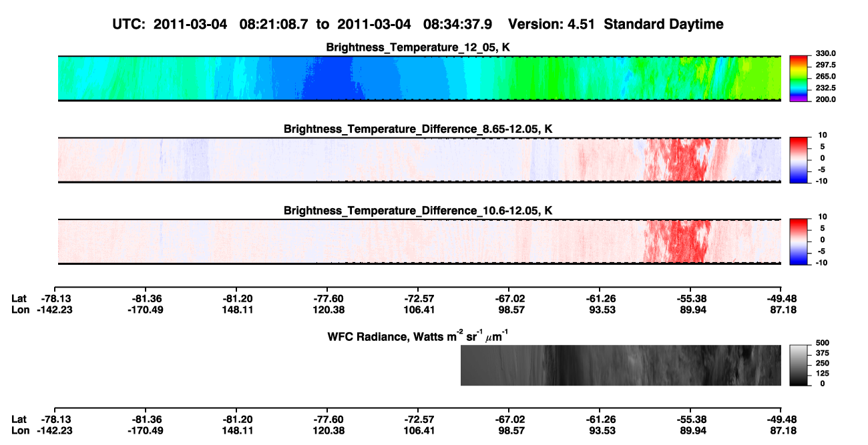This screenshot has height=445, width=868.
Task: Click lower axis longitude value 120.38
Action: (x=327, y=430)
